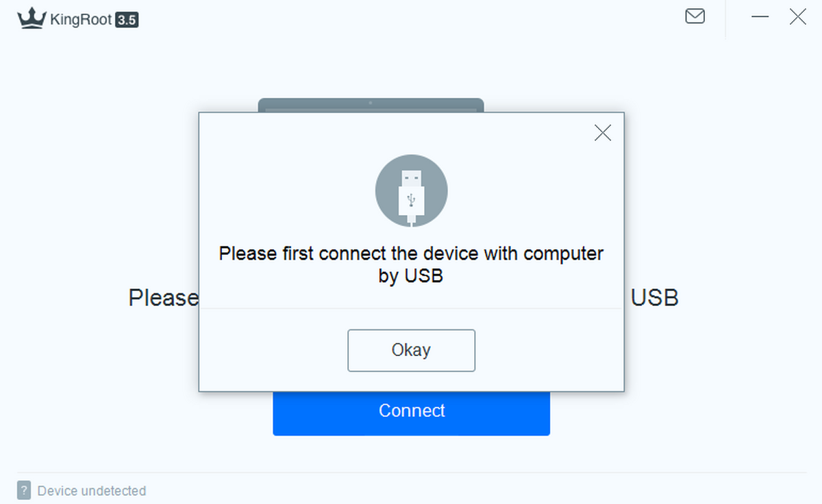Click the KingRoot title text
This screenshot has width=822, height=504.
[x=81, y=20]
